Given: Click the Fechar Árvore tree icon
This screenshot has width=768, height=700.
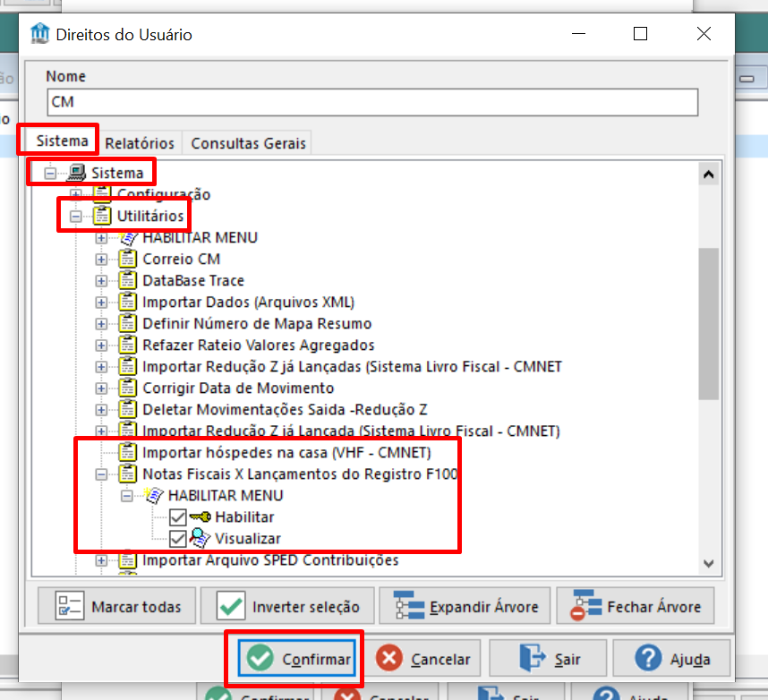Looking at the screenshot, I should 585,606.
